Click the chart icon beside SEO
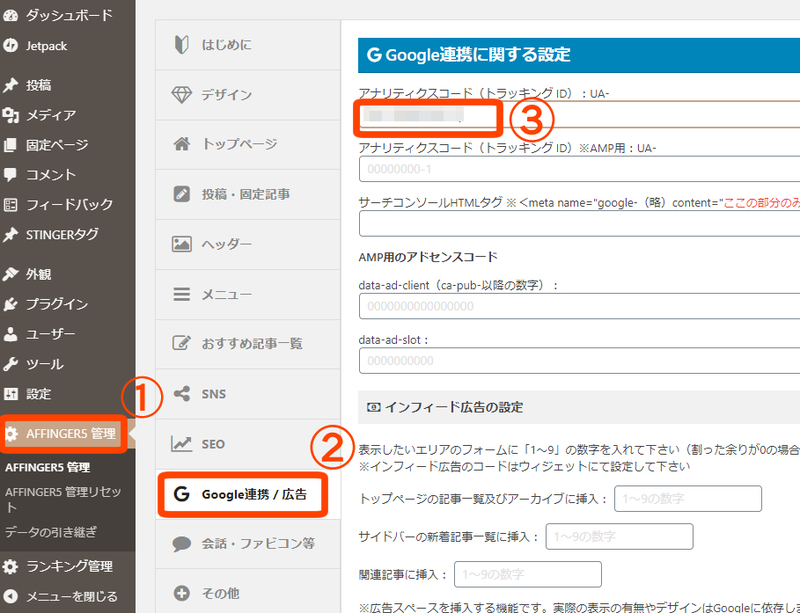This screenshot has width=800, height=613. click(182, 444)
